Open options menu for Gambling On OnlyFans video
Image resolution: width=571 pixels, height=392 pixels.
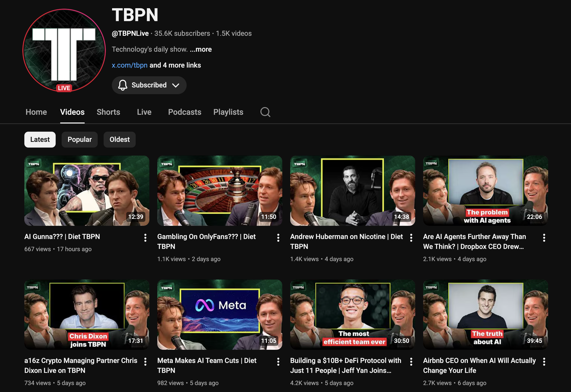278,238
